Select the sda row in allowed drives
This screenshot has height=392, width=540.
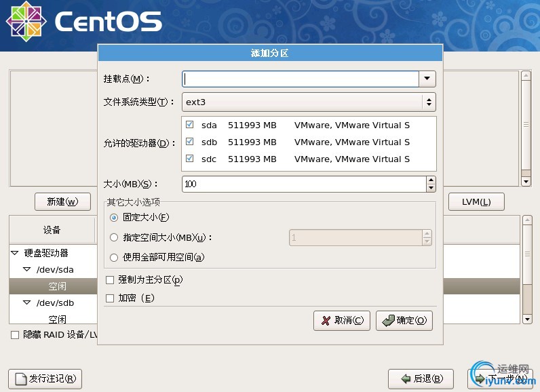(x=309, y=125)
